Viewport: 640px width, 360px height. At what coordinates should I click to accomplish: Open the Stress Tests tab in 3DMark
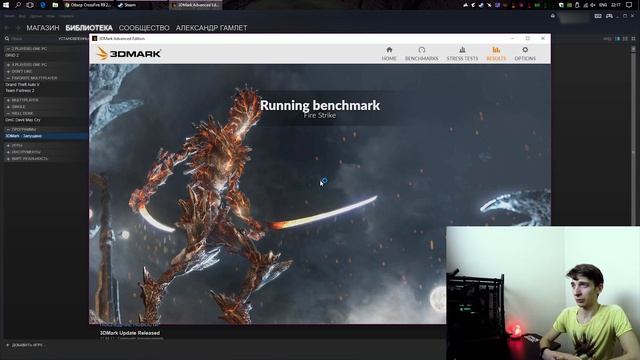point(462,53)
